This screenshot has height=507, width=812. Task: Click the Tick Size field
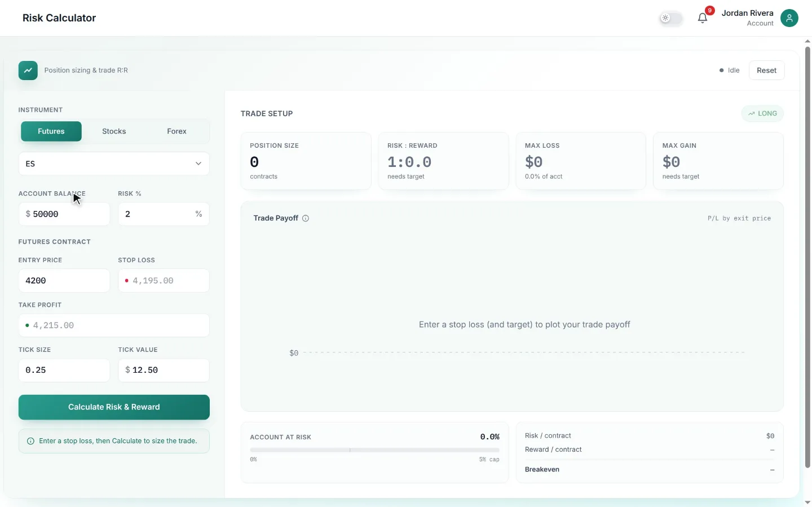tap(64, 371)
